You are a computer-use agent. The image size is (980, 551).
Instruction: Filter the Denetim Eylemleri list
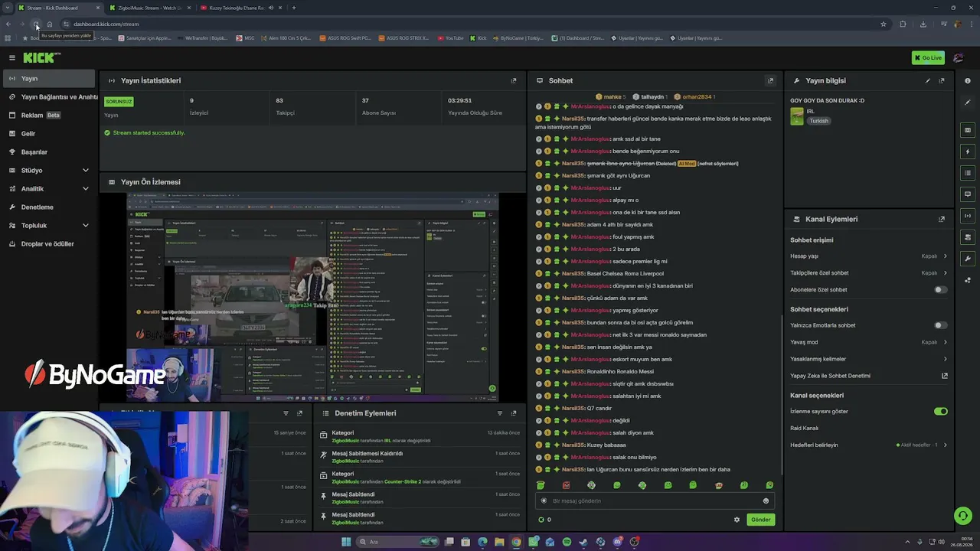coord(500,413)
